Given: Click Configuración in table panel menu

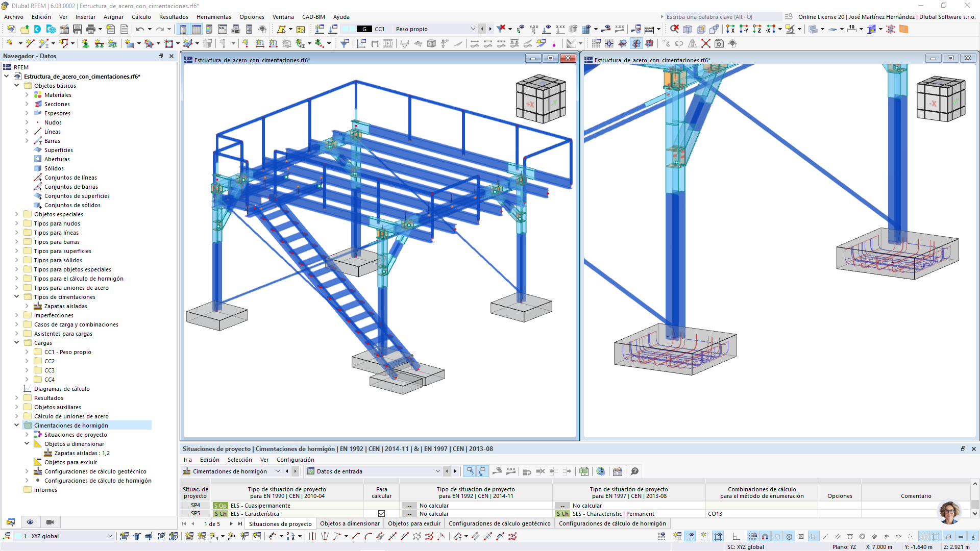Looking at the screenshot, I should (x=295, y=460).
